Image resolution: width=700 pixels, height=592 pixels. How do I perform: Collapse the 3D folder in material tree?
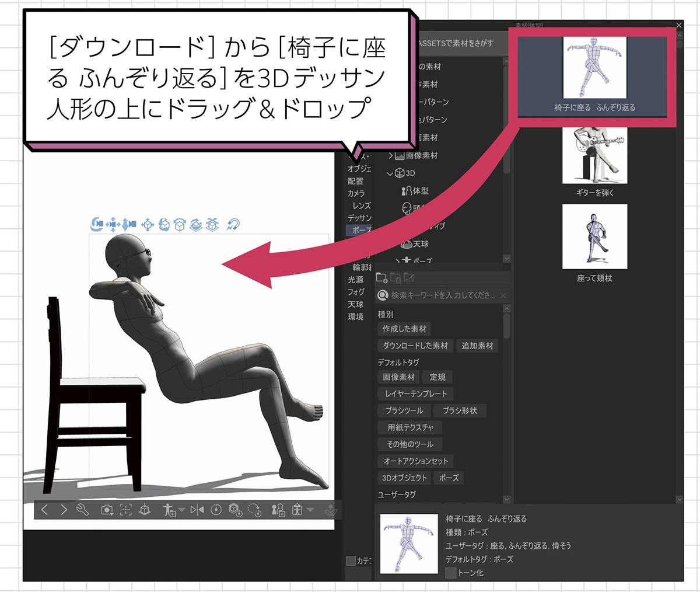(x=390, y=173)
